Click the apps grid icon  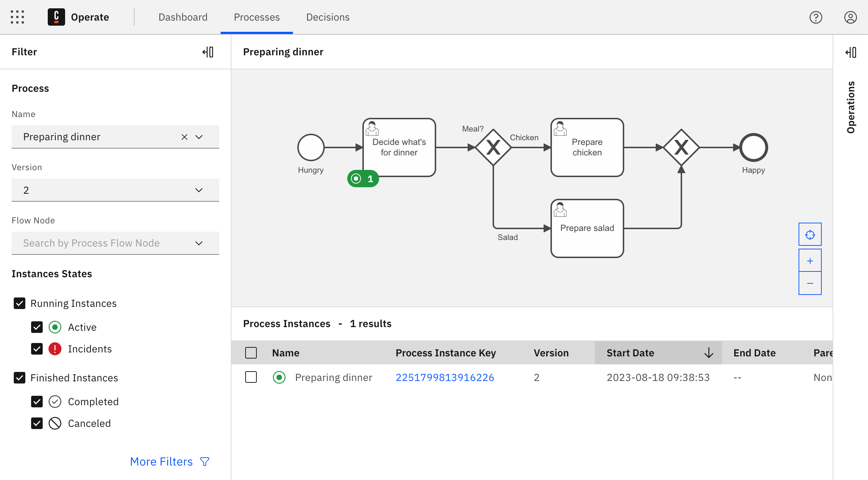pyautogui.click(x=17, y=17)
